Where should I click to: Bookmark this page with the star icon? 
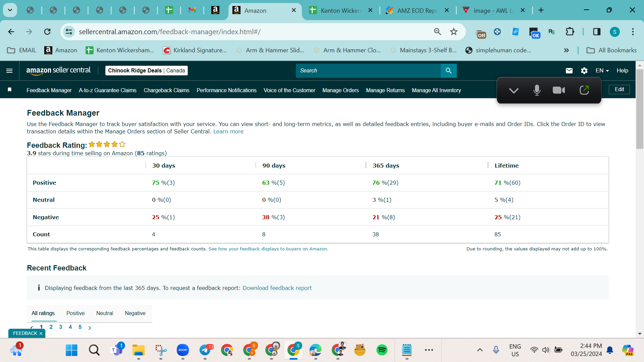coord(454,32)
